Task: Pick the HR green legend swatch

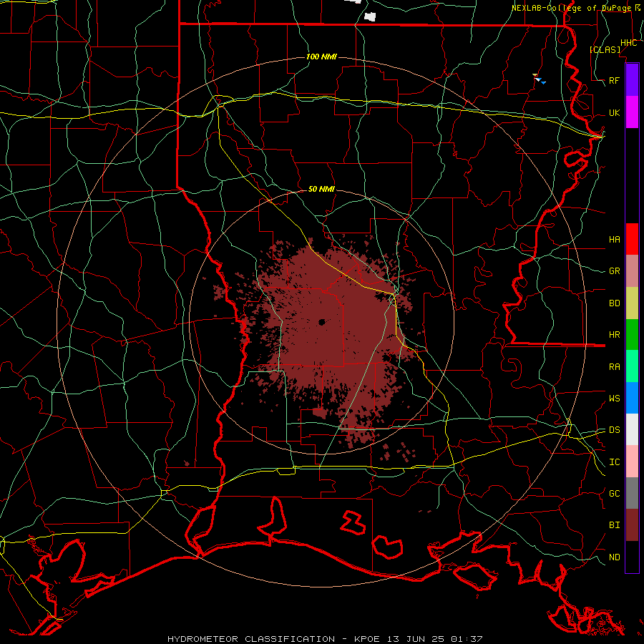Action: pyautogui.click(x=632, y=335)
